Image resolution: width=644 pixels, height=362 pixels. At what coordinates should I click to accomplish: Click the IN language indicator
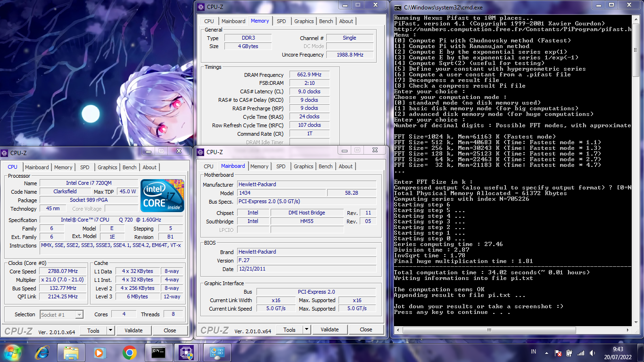click(534, 352)
